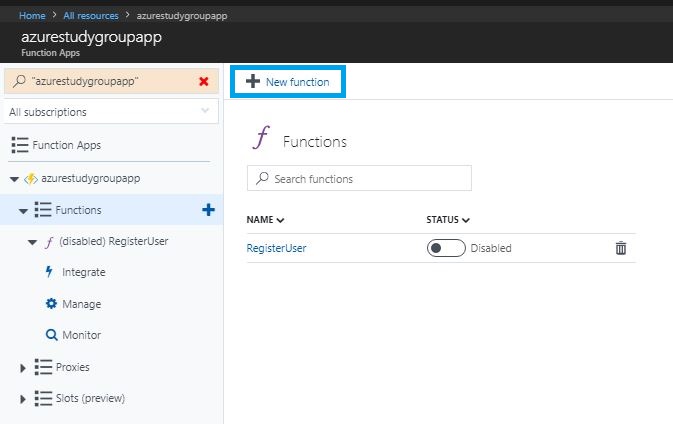
Task: Open Manage for RegisterUser
Action: point(82,304)
